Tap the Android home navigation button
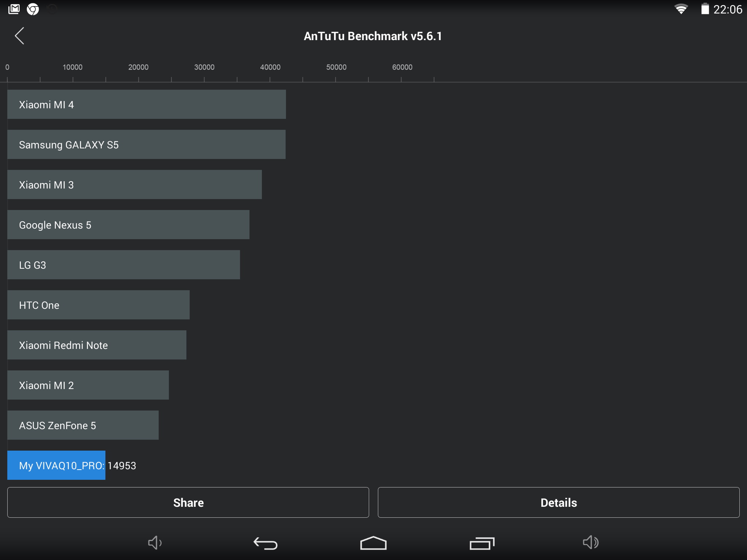The height and width of the screenshot is (560, 747). 373,543
